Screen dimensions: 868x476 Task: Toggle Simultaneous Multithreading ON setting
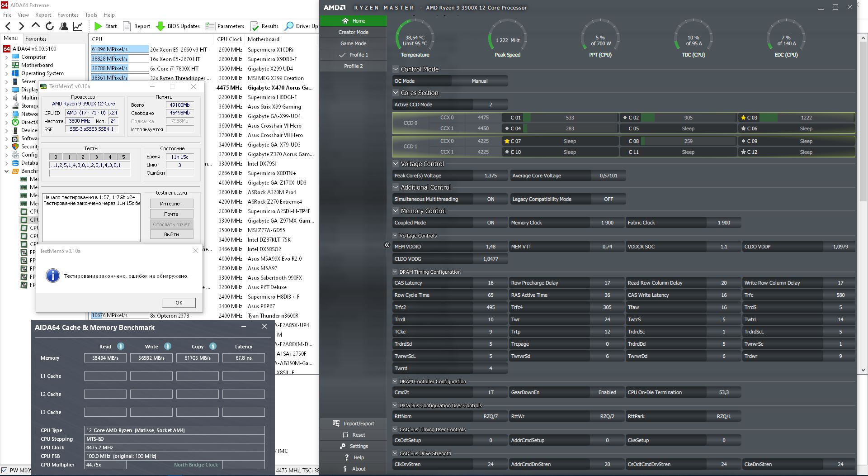coord(491,199)
